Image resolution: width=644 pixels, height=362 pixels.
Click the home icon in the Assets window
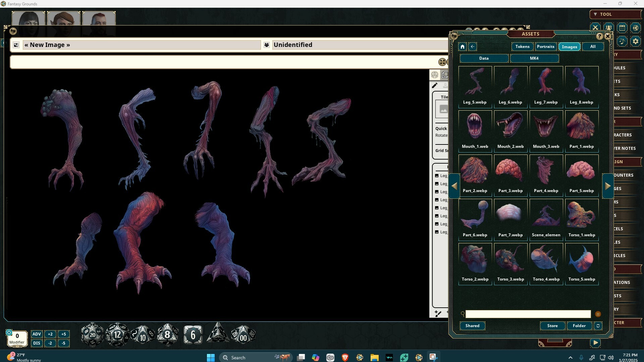462,47
